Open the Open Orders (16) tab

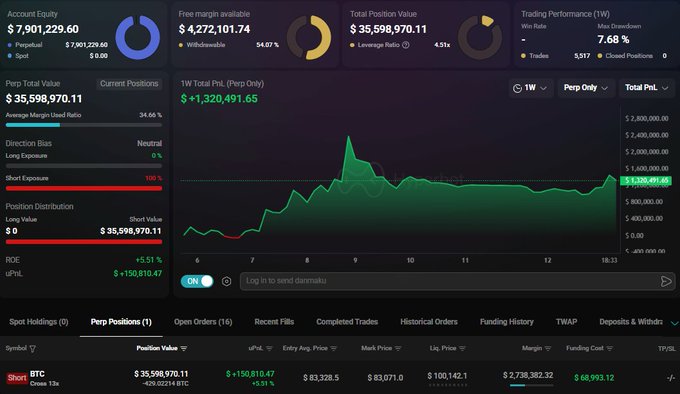(203, 322)
